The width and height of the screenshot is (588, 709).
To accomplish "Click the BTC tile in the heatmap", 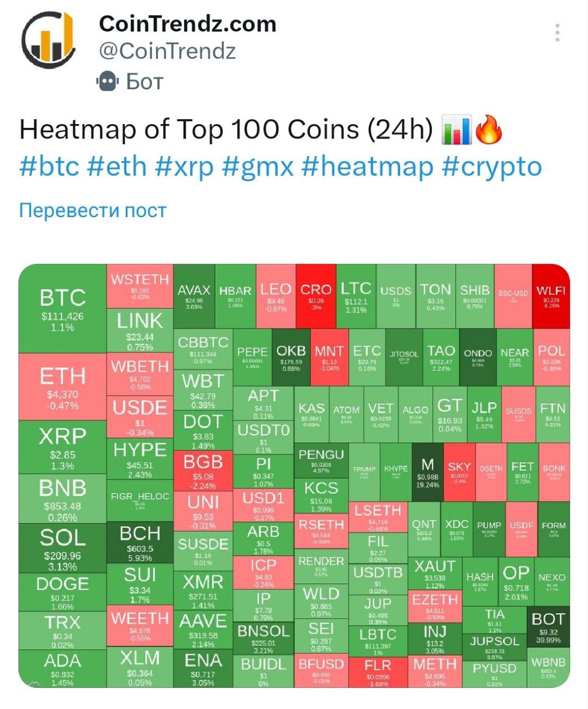I will [x=62, y=309].
